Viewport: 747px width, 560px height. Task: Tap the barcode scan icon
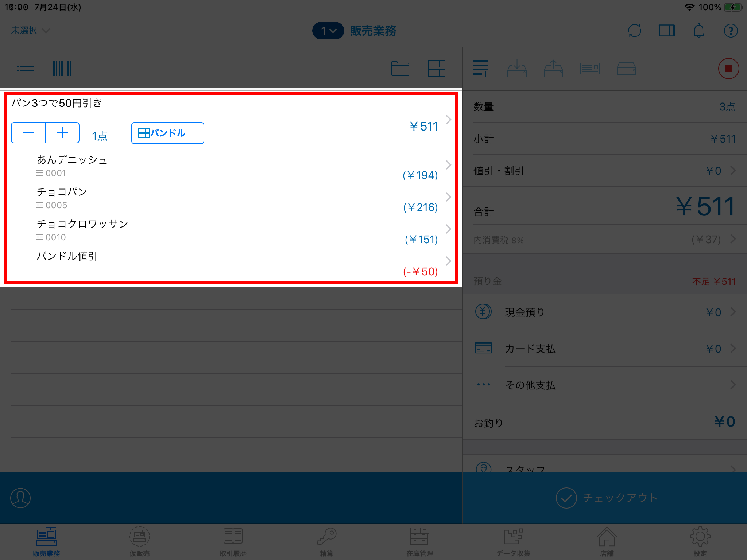tap(62, 69)
